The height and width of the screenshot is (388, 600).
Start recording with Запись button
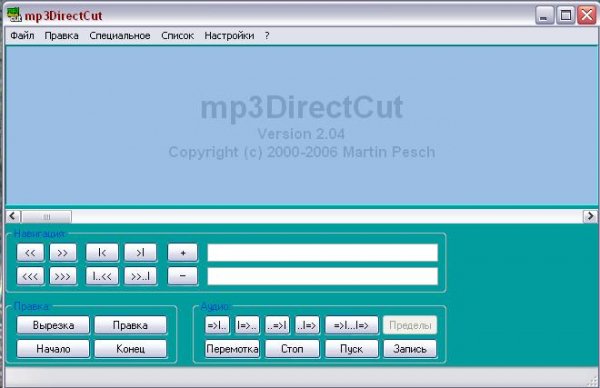pos(410,349)
